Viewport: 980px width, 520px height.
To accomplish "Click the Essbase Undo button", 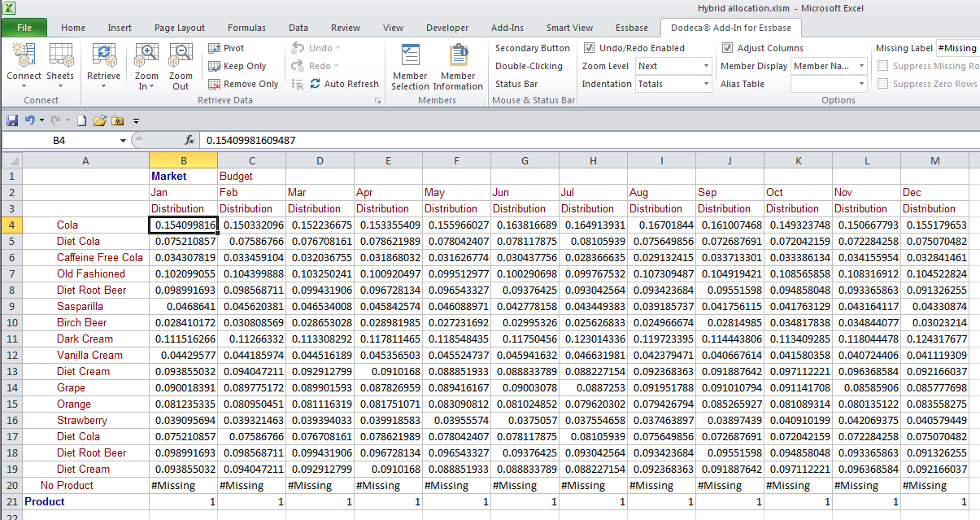I will pyautogui.click(x=316, y=48).
